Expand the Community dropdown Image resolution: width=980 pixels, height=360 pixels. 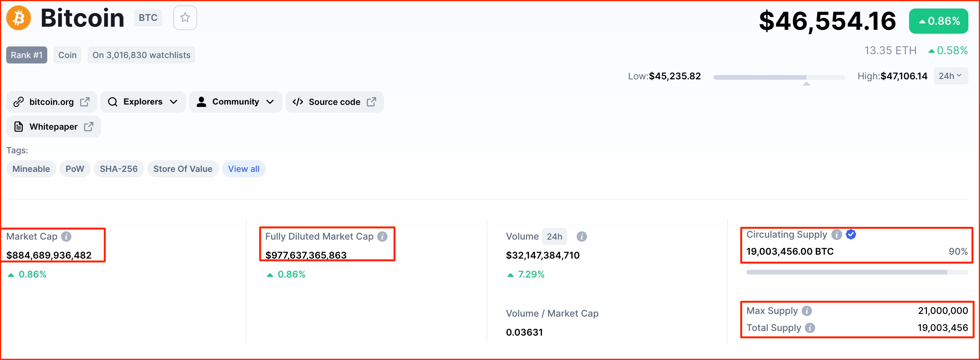click(236, 102)
